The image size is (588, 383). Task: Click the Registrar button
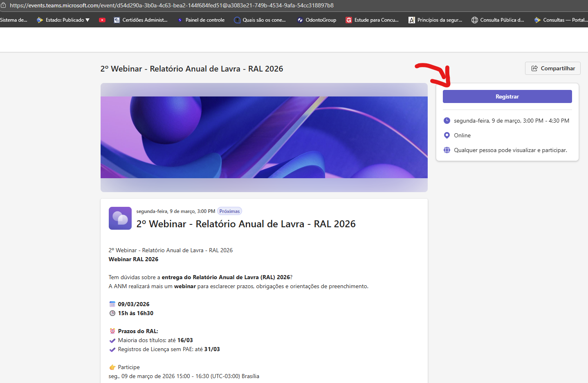point(507,96)
